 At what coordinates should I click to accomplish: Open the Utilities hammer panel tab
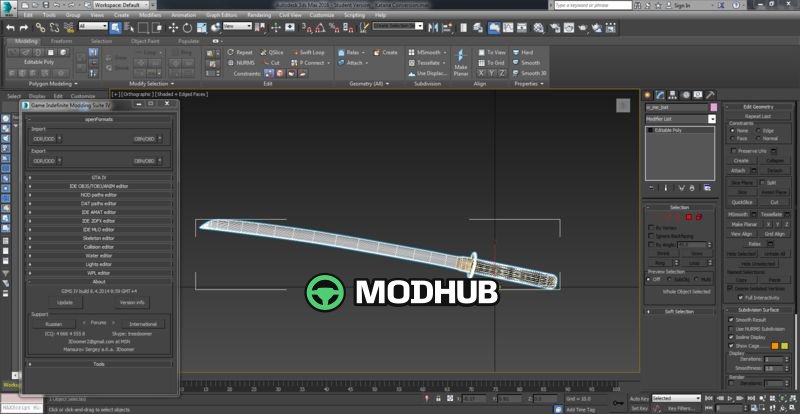pyautogui.click(x=710, y=95)
